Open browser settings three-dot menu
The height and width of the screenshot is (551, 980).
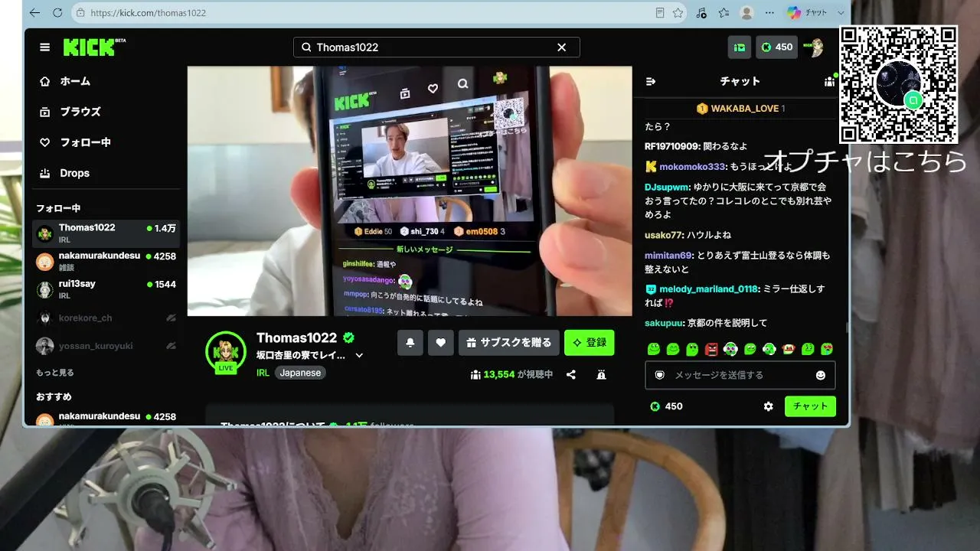tap(769, 13)
